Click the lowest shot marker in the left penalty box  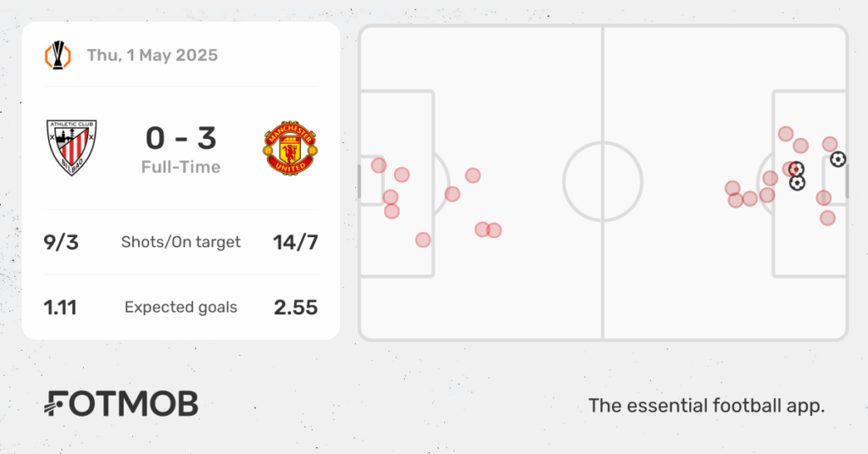coord(423,240)
